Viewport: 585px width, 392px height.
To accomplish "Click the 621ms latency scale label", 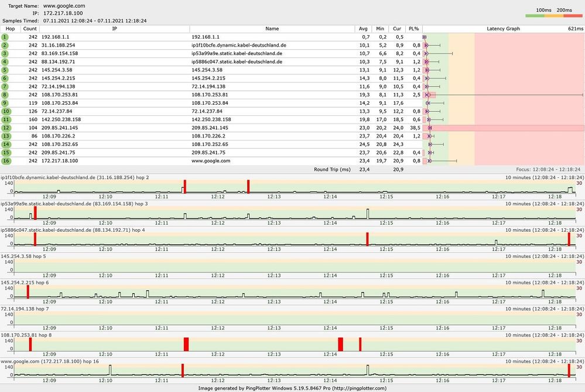I will 576,29.
